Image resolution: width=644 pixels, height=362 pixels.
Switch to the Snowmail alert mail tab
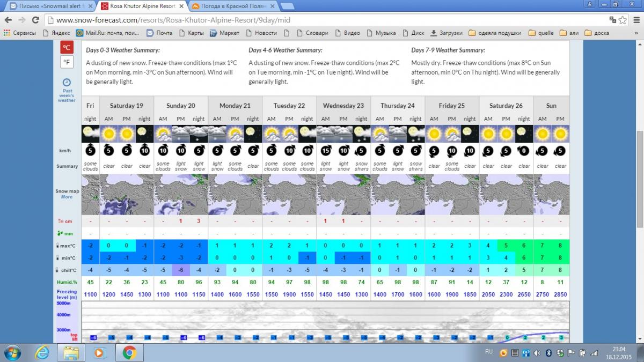coord(50,6)
